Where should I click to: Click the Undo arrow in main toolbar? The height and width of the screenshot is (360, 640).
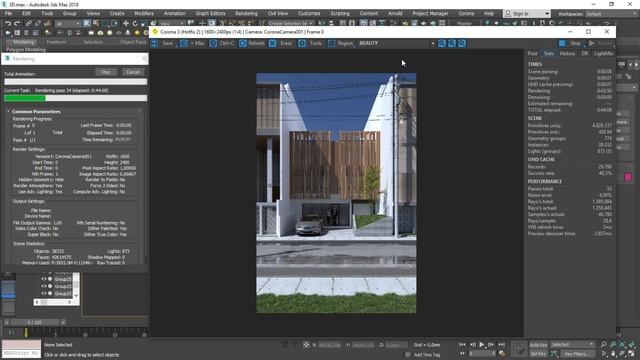pos(8,24)
